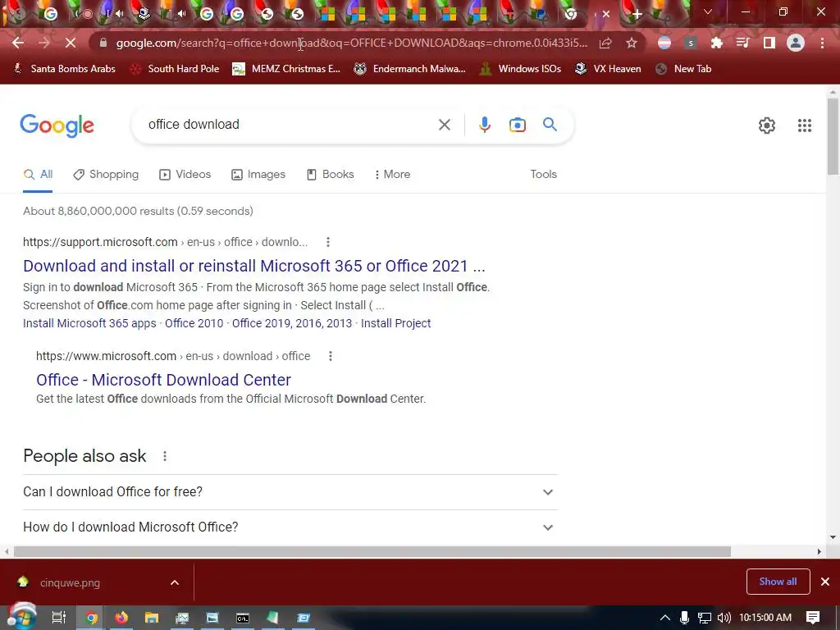Screen dimensions: 840x630
Task: Click the horizontal page scrollbar thumb
Action: [x=372, y=552]
